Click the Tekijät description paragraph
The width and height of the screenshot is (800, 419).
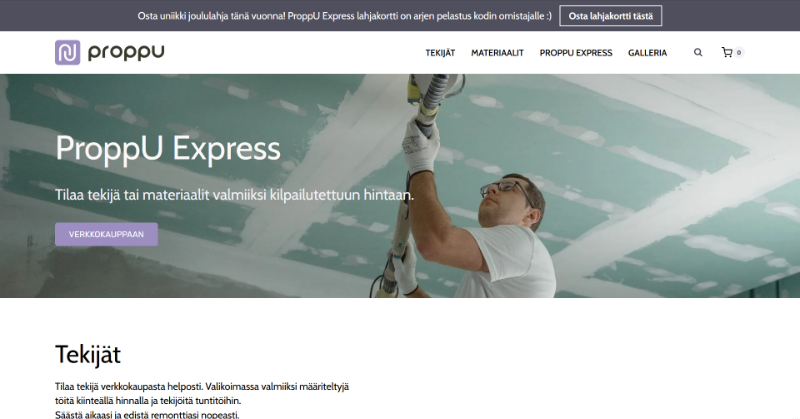point(202,401)
